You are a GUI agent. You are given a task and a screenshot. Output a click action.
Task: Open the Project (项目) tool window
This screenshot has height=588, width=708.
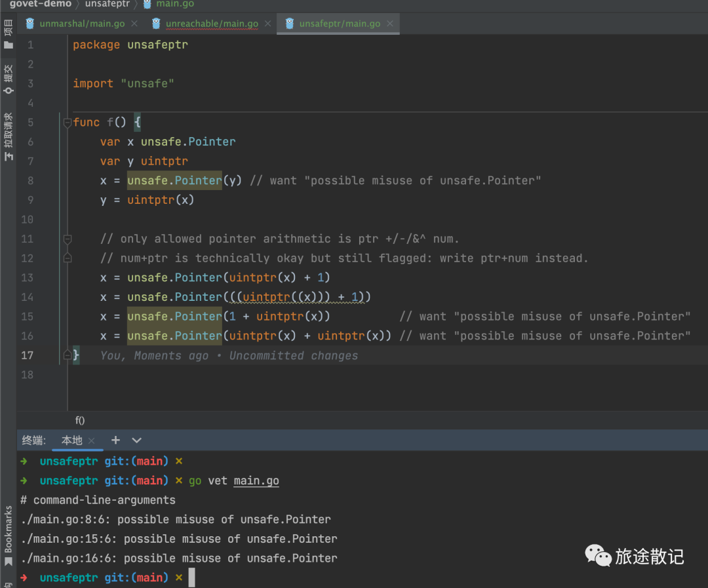(8, 34)
